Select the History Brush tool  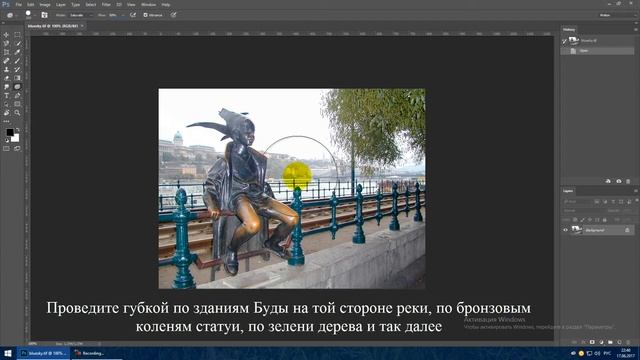(17, 69)
